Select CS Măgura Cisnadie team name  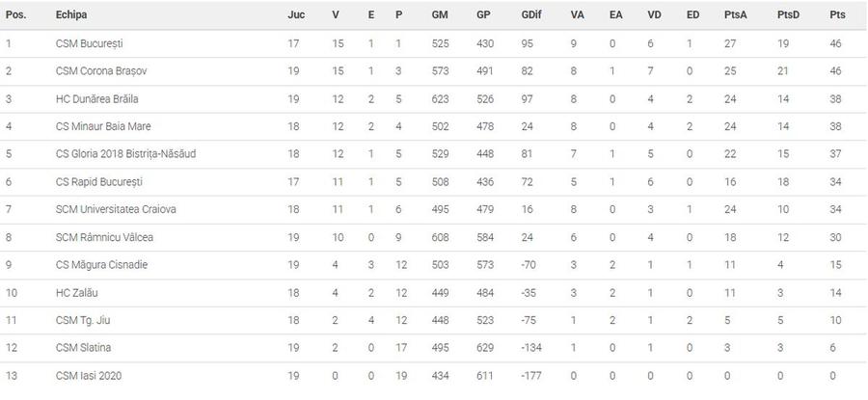pyautogui.click(x=101, y=265)
